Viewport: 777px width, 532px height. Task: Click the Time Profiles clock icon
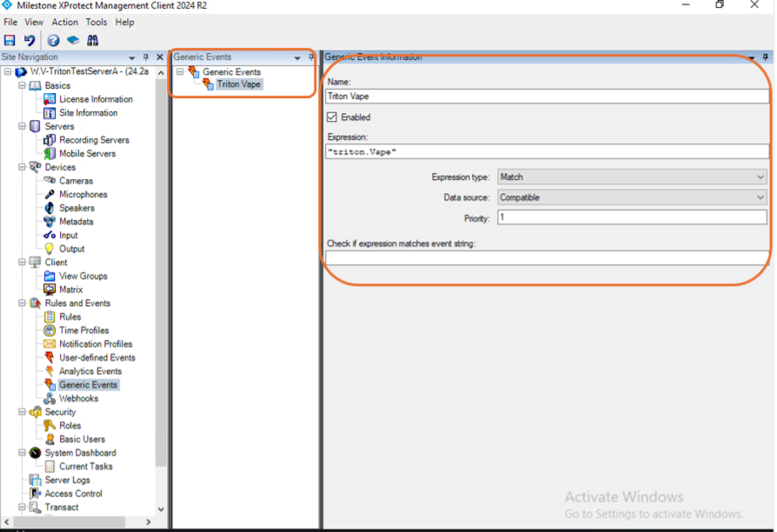pos(50,330)
